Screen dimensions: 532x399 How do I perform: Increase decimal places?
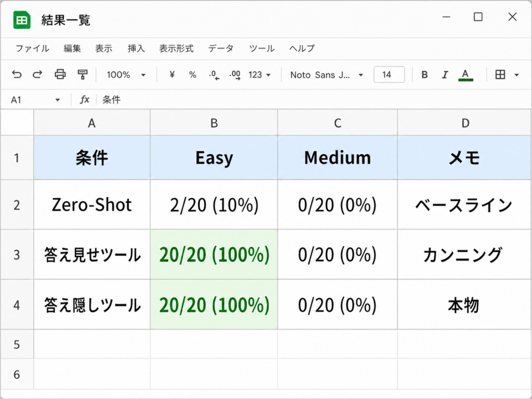[235, 75]
